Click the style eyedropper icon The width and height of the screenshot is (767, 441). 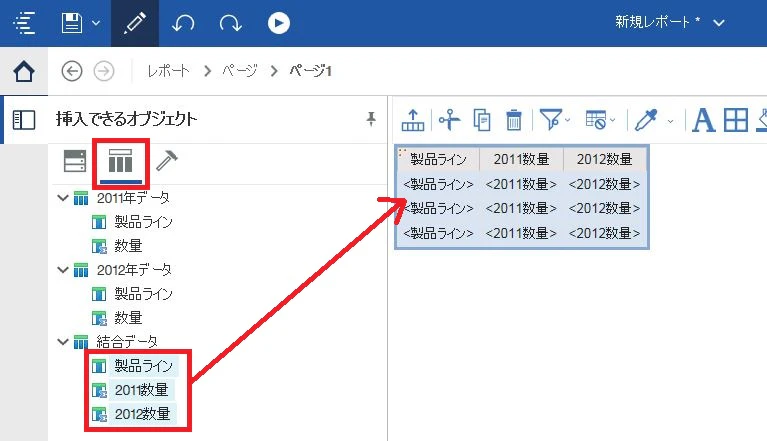tap(646, 120)
